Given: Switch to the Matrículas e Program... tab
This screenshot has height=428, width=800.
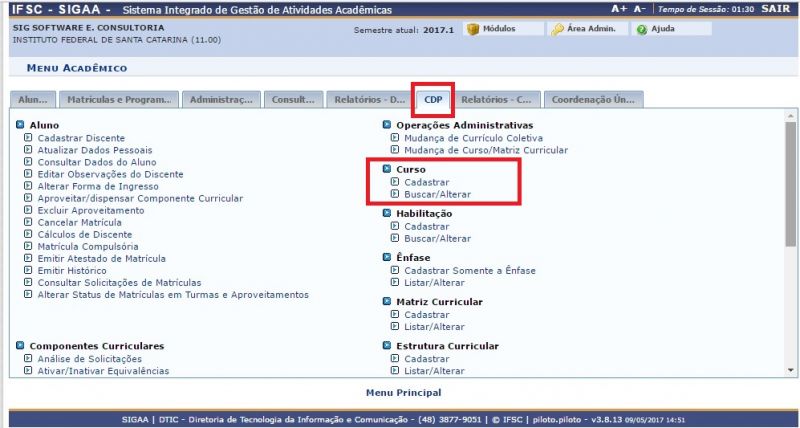Looking at the screenshot, I should [x=119, y=100].
